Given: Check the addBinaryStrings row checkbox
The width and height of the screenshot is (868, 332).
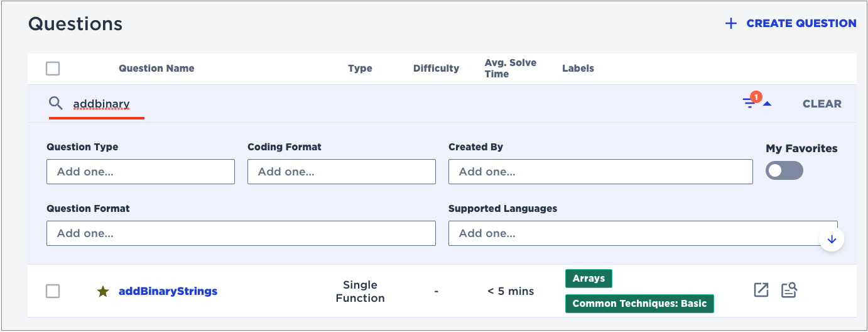Looking at the screenshot, I should [x=53, y=291].
